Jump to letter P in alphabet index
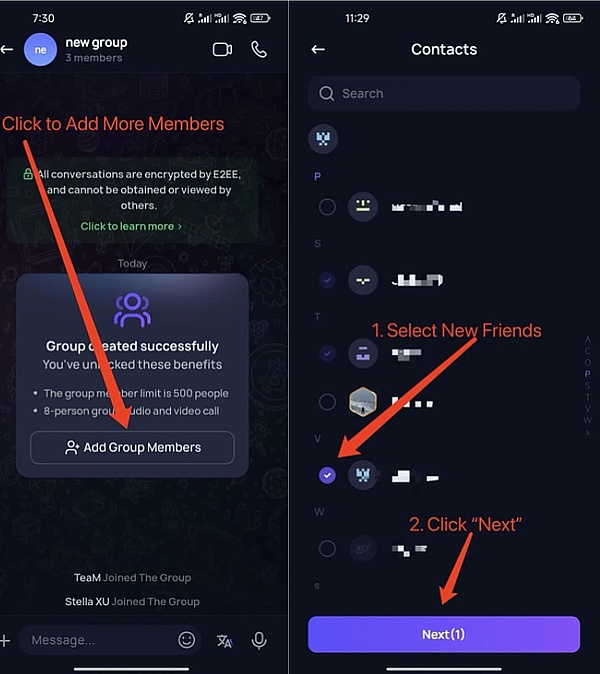This screenshot has width=600, height=674. [587, 374]
